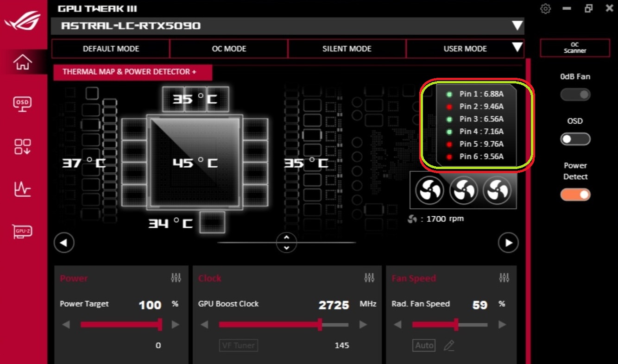Screen dimensions: 618x364
Task: Click the GPU TWEAK III title text
Action: point(97,9)
